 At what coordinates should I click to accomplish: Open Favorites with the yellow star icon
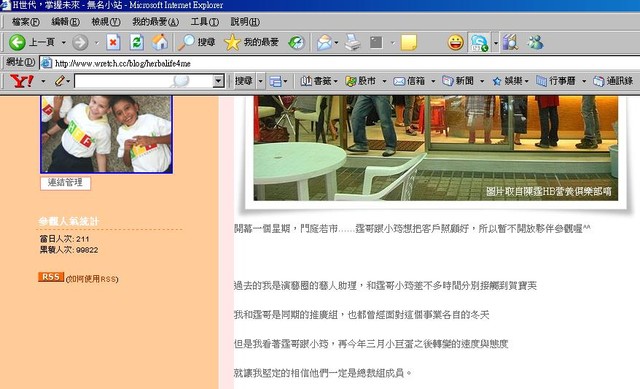pos(232,42)
